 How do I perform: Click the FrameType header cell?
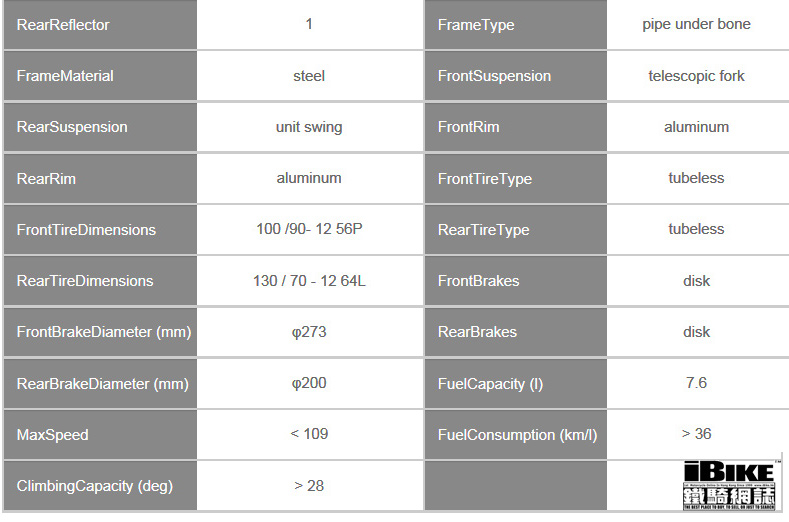(516, 25)
